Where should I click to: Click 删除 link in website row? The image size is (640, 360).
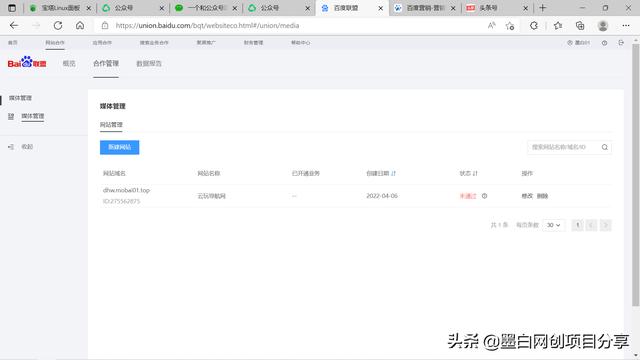point(542,196)
